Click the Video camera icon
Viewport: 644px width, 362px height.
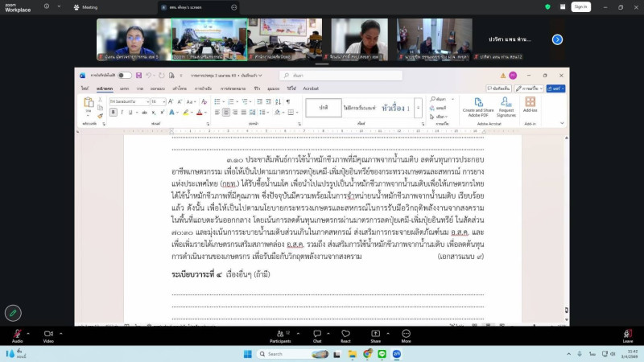click(x=48, y=334)
